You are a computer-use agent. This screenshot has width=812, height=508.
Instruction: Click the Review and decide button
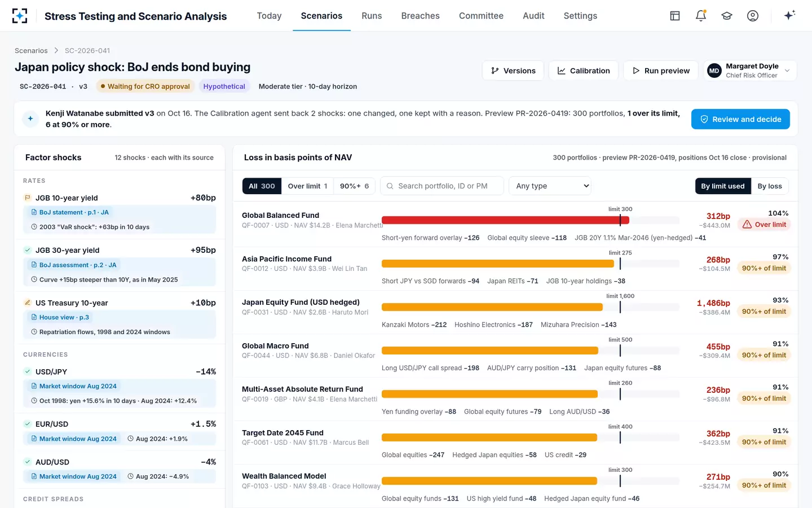[740, 119]
